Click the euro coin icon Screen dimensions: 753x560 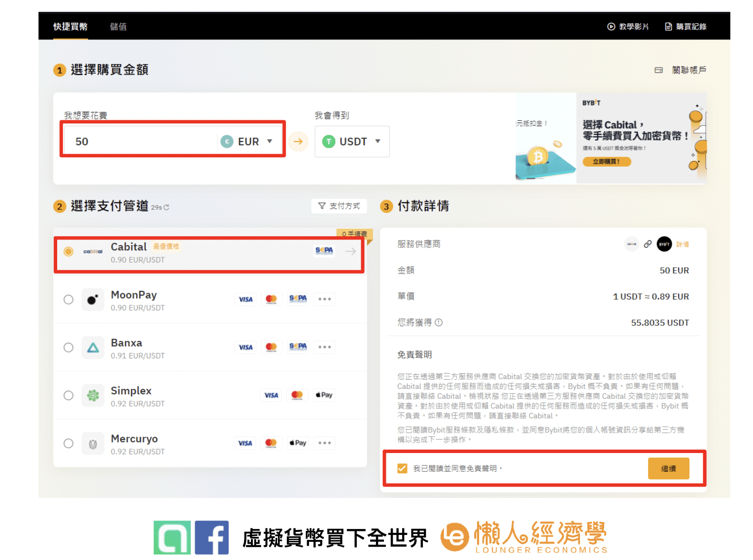pyautogui.click(x=227, y=141)
